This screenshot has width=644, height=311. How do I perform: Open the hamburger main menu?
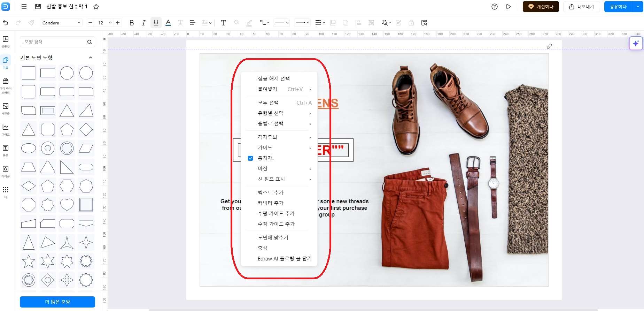(x=24, y=7)
